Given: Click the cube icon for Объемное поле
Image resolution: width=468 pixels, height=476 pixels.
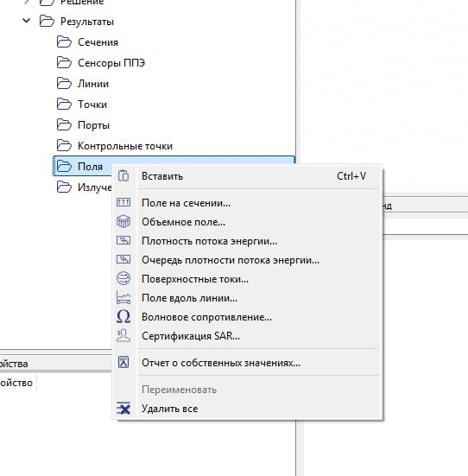Looking at the screenshot, I should click(x=123, y=221).
